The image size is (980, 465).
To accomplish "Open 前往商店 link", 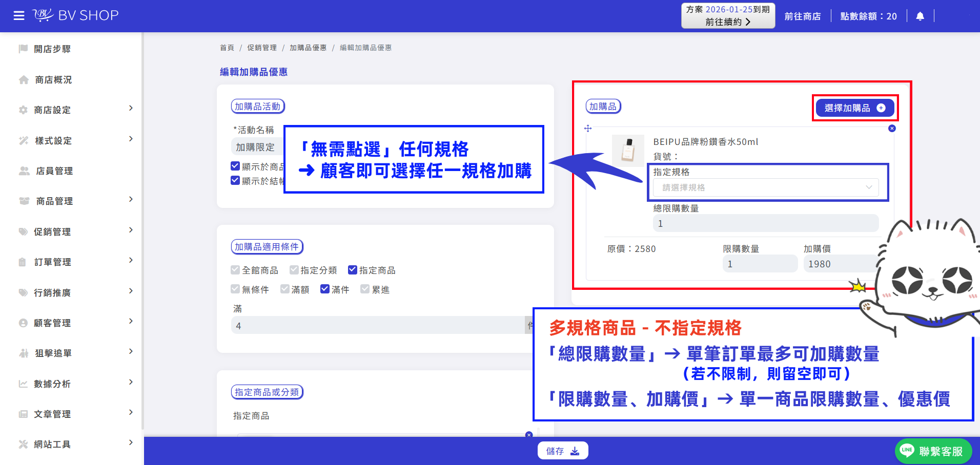I will tap(802, 16).
